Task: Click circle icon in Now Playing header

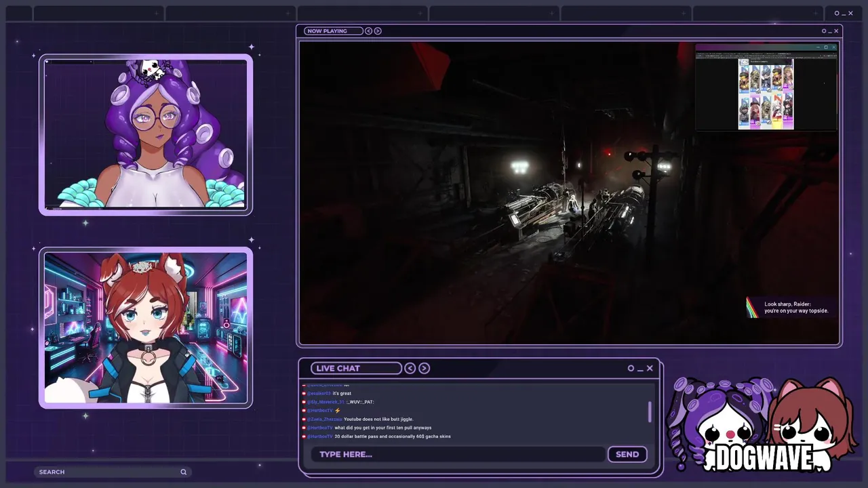Action: click(824, 30)
